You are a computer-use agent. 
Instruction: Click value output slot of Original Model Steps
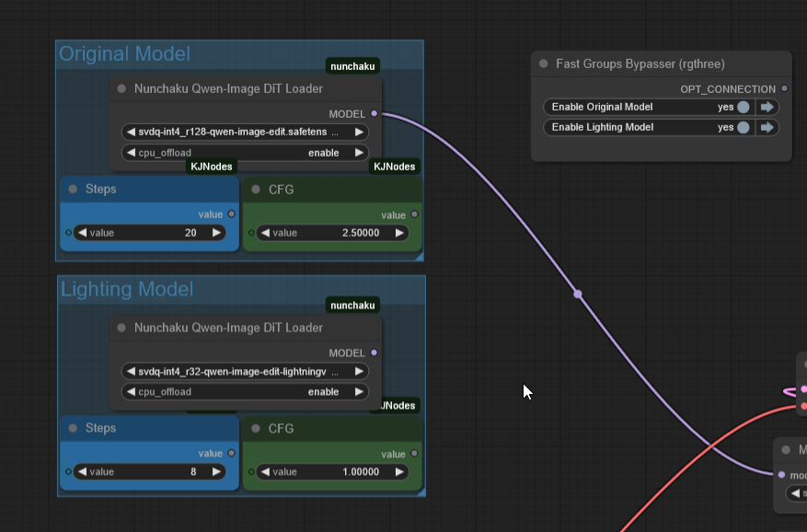232,214
